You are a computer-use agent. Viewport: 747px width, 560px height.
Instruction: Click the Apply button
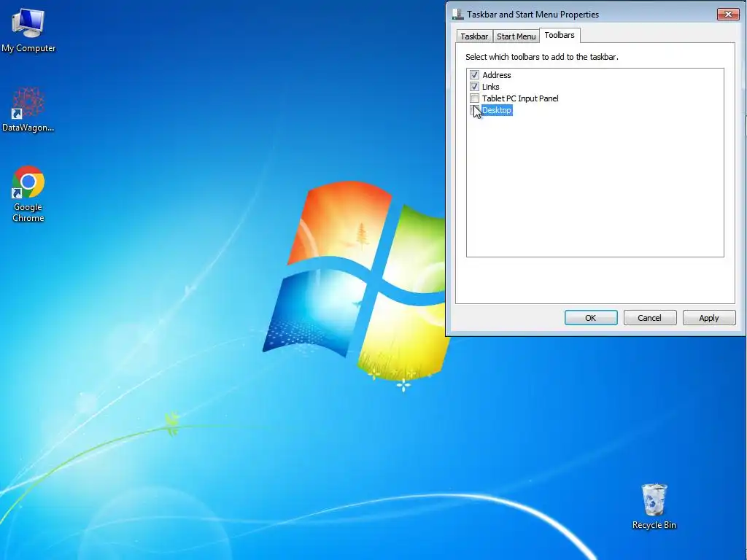coord(709,318)
